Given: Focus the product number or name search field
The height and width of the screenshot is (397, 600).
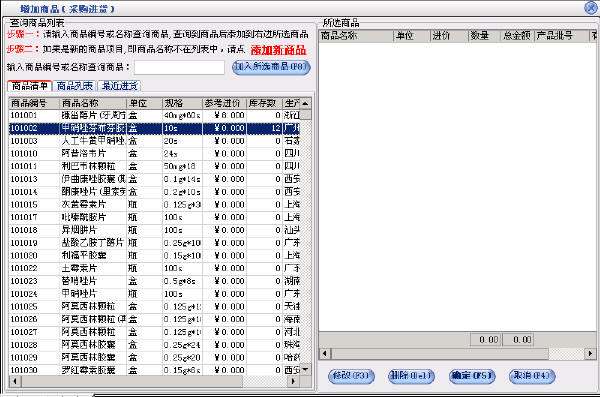Looking at the screenshot, I should 179,67.
